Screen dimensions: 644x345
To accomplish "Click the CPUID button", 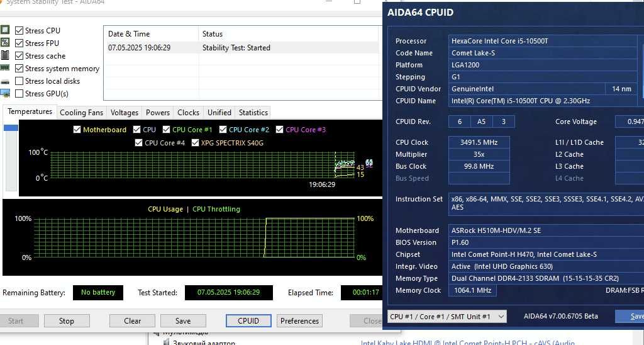I will tap(248, 320).
